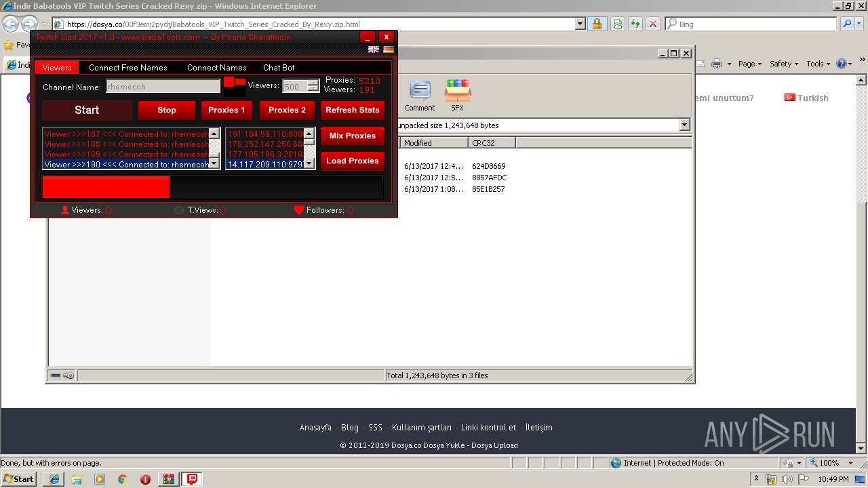Click the red-black square logo beside channel name
Image resolution: width=868 pixels, height=488 pixels.
click(235, 86)
